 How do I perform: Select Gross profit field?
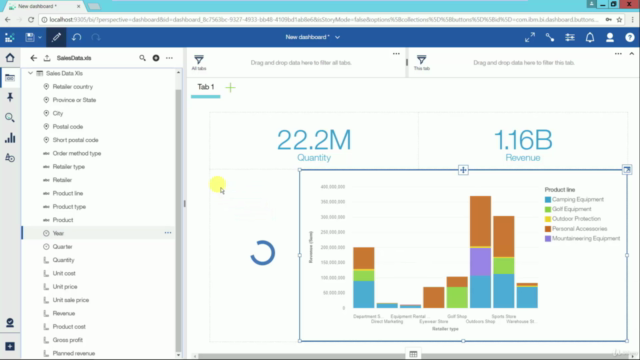coord(67,340)
